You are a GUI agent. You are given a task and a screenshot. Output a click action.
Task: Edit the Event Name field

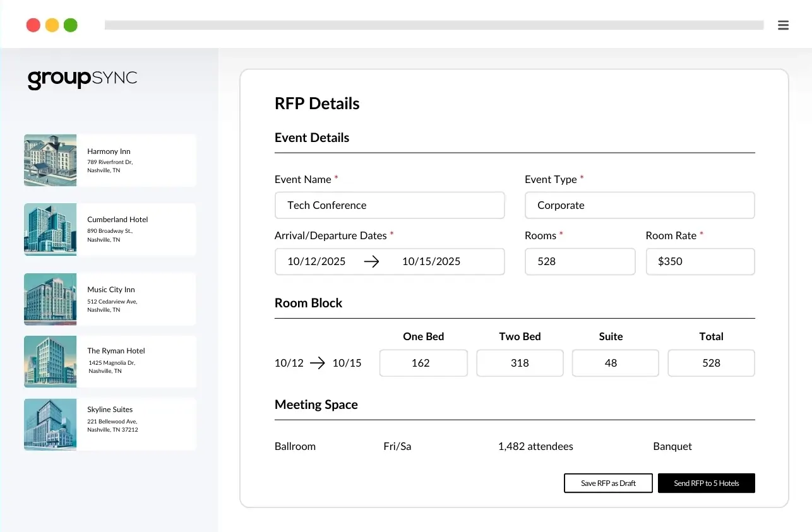[390, 205]
